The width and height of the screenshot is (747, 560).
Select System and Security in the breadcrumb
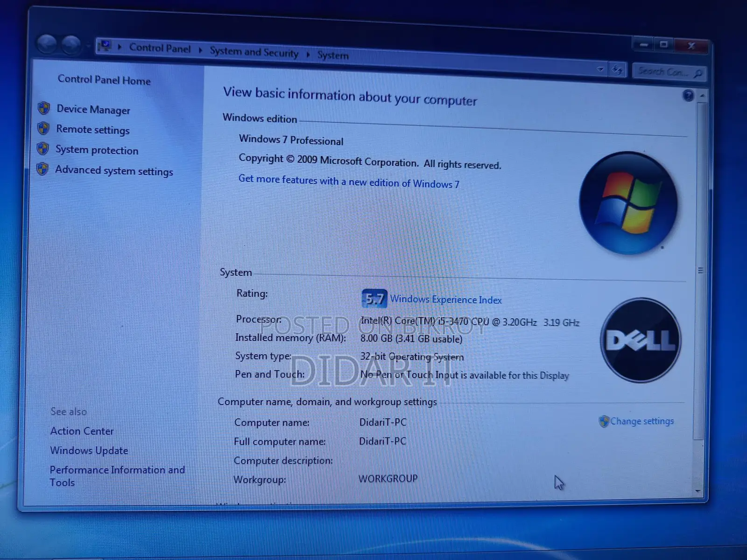pos(254,52)
